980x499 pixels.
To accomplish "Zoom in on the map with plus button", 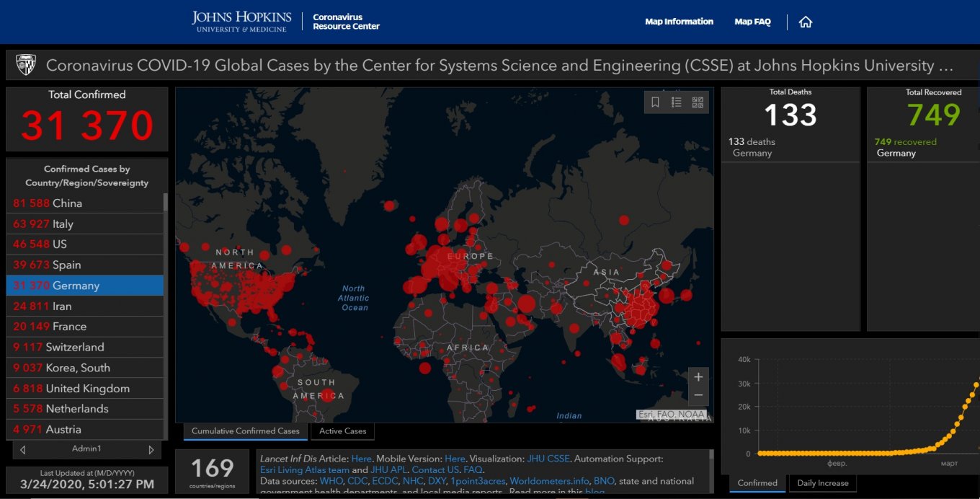I will [x=698, y=377].
